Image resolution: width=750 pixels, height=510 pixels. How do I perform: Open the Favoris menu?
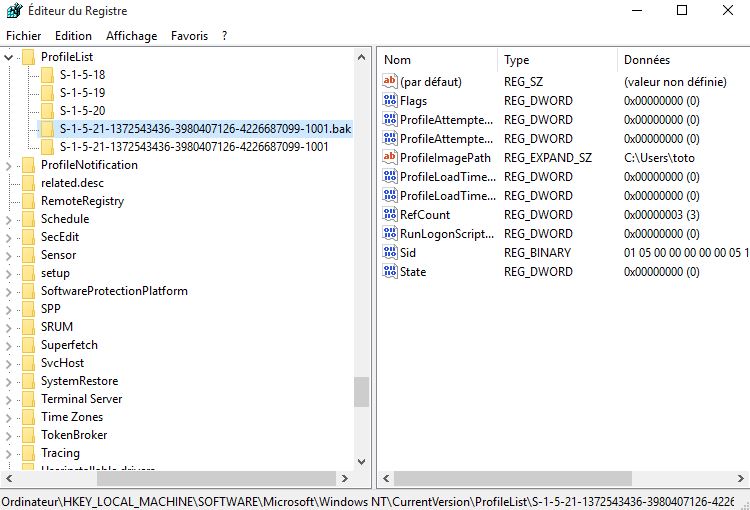click(x=189, y=36)
